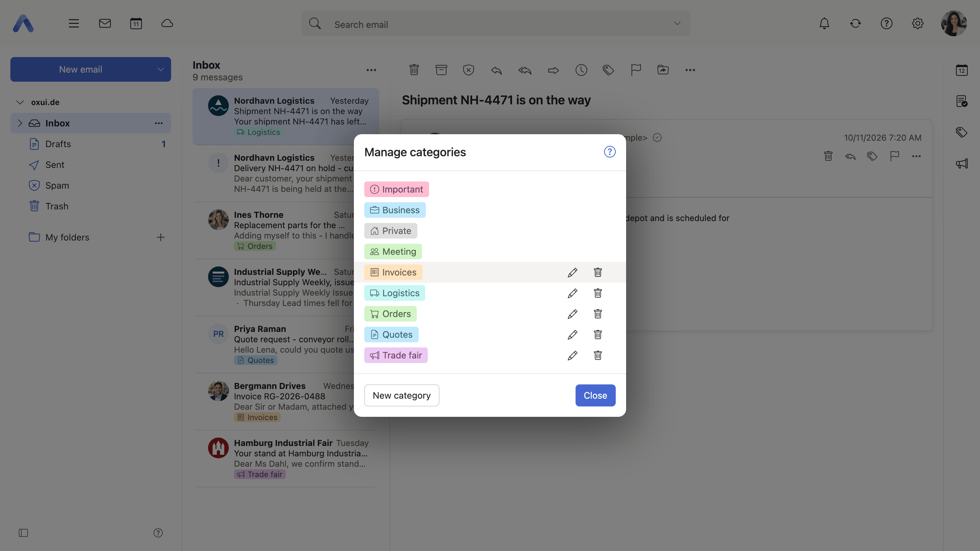The width and height of the screenshot is (980, 551).
Task: Toggle the hamburger navigation menu
Action: tap(74, 24)
